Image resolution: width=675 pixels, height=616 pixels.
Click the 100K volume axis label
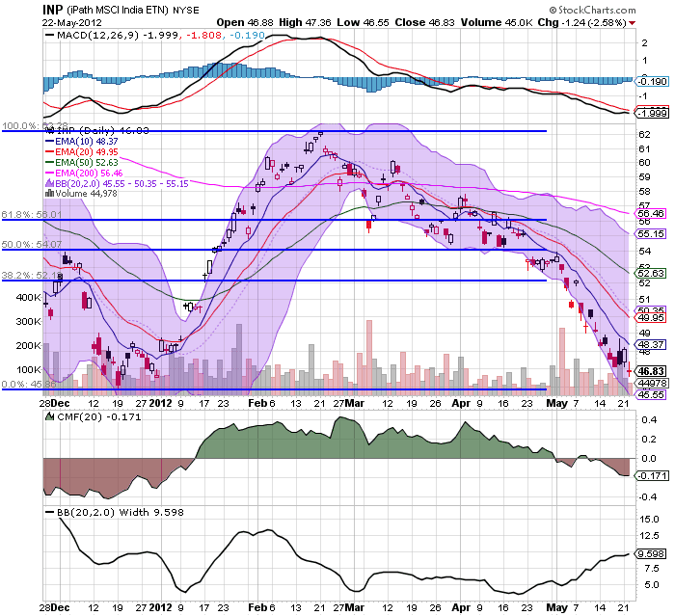pos(28,370)
